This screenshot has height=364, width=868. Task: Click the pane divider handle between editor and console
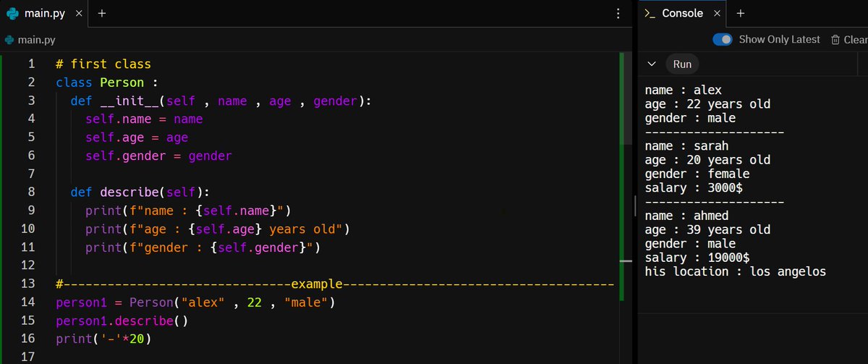click(x=634, y=205)
